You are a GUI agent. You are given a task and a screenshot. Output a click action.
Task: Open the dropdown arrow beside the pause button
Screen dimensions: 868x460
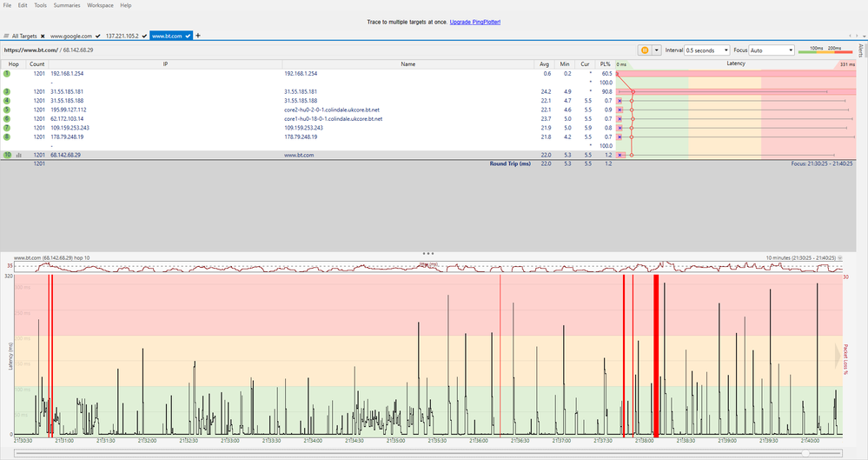click(656, 50)
